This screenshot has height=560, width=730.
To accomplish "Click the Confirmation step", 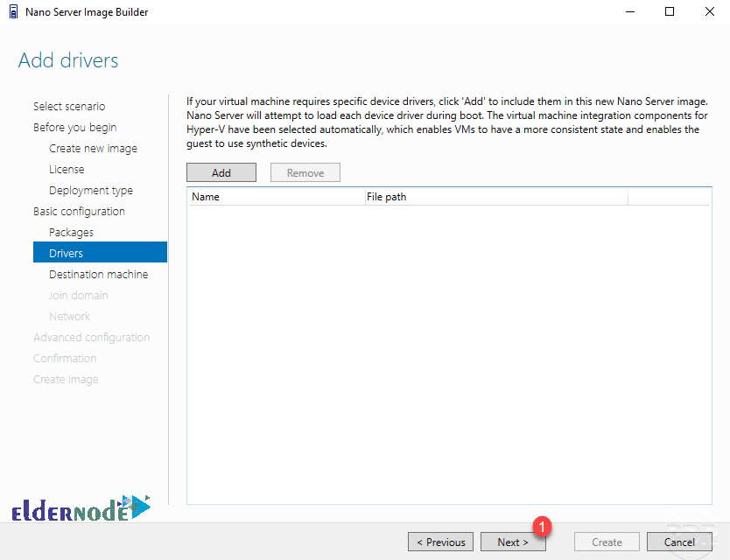I will (x=65, y=358).
